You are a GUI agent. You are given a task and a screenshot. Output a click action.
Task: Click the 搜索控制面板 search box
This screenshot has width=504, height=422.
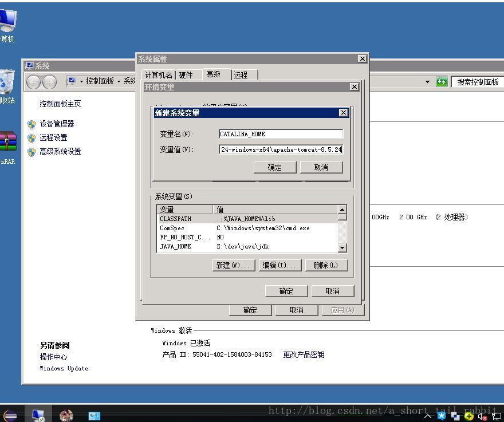point(478,82)
